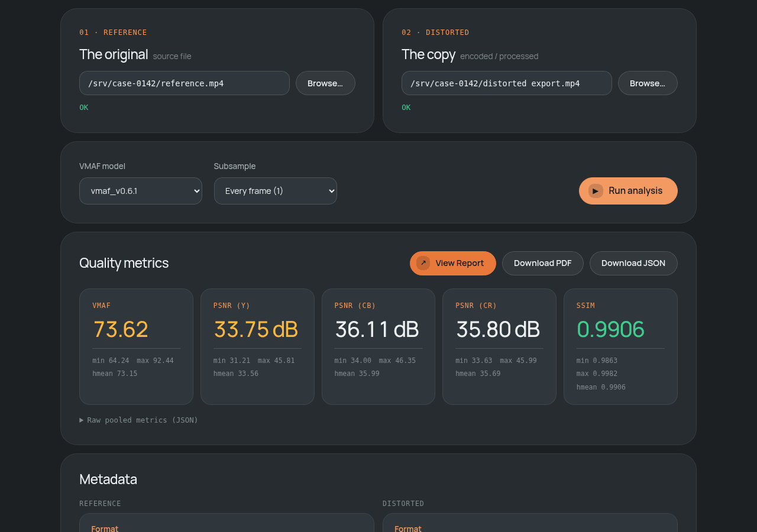Expand Raw pooled metrics (JSON) disclosure triangle
The width and height of the screenshot is (757, 532).
[x=82, y=420]
